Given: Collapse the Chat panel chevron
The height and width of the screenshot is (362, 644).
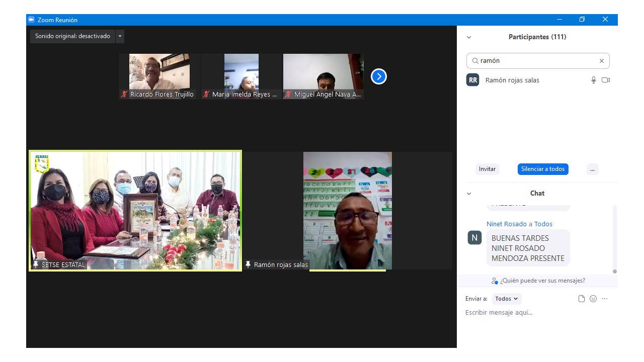Looking at the screenshot, I should [x=469, y=194].
